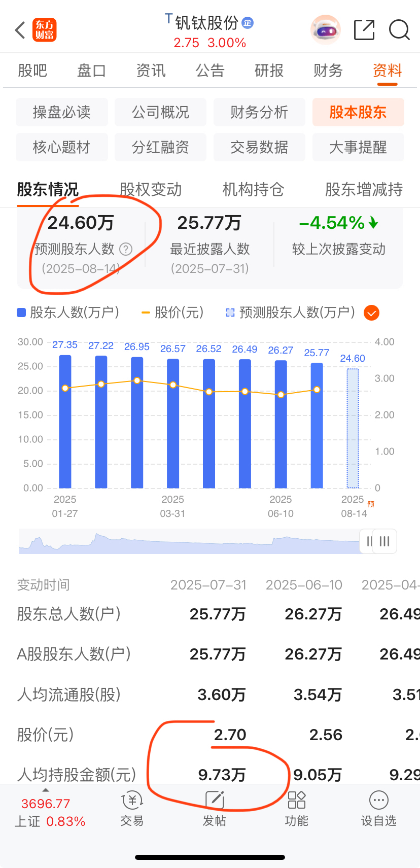Screen dimensions: 420x868
Task: Toggle 预测股东人数(万户) legend item
Action: point(290,313)
